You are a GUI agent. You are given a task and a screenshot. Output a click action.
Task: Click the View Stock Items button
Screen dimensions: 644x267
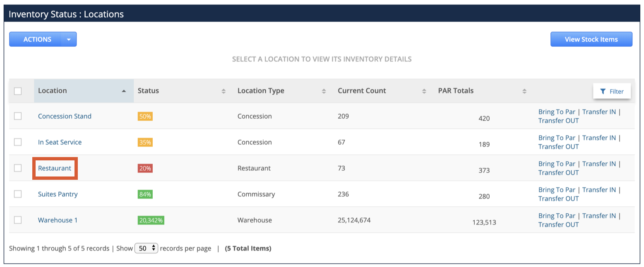591,39
